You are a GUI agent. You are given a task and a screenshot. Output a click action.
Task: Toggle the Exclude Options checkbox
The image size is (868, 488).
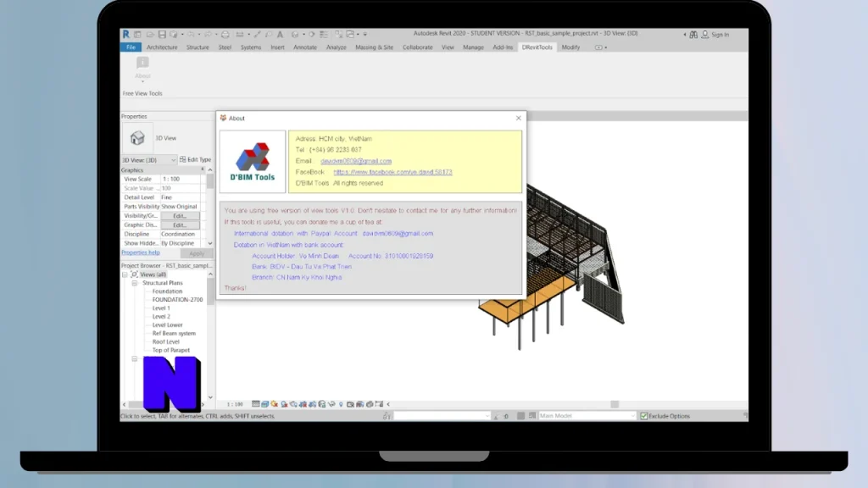tap(644, 416)
